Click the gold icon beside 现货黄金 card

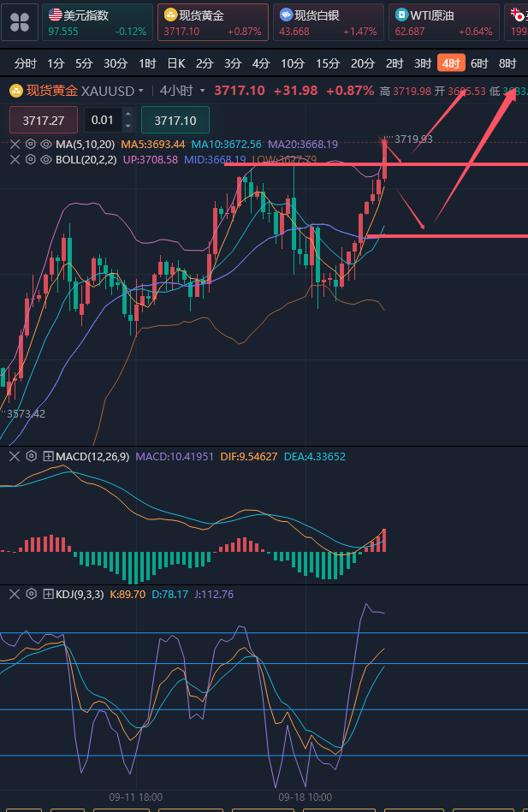coord(170,15)
